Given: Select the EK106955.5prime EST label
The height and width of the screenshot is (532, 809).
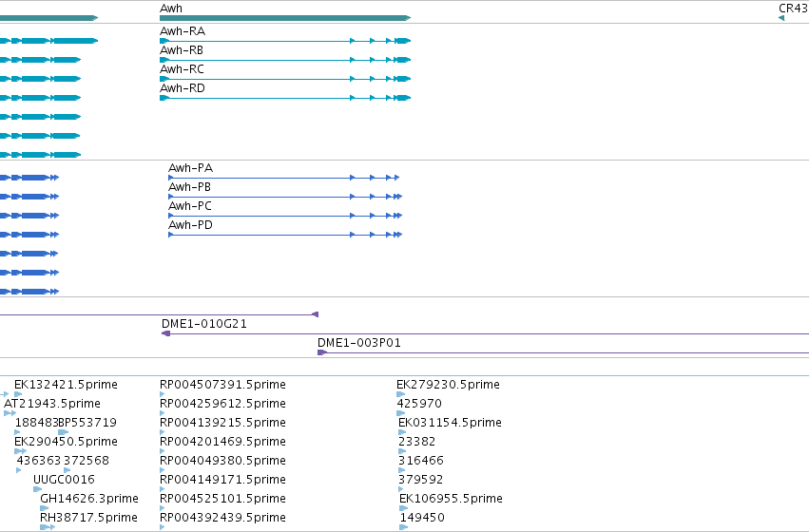Looking at the screenshot, I should pos(451,499).
